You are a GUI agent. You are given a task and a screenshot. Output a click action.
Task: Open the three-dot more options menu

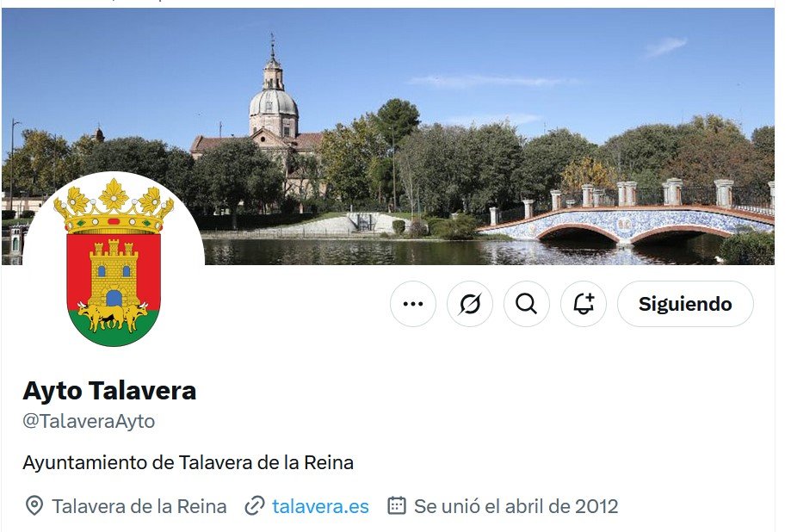tap(412, 304)
